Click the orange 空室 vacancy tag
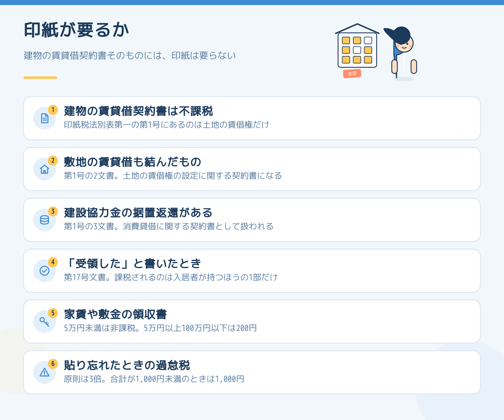This screenshot has width=504, height=420. [352, 74]
